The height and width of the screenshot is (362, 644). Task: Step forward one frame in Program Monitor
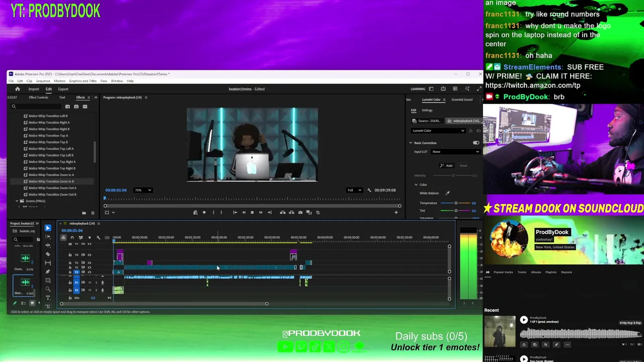point(261,212)
